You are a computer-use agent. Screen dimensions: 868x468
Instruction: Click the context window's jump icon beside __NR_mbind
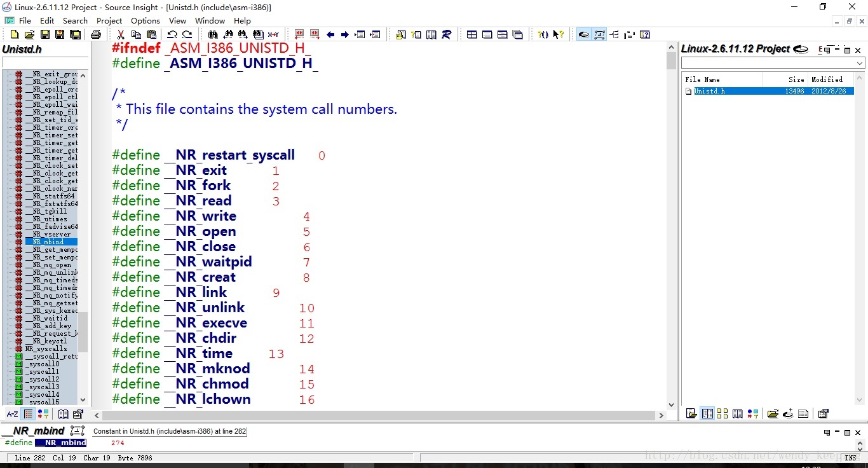[77, 431]
